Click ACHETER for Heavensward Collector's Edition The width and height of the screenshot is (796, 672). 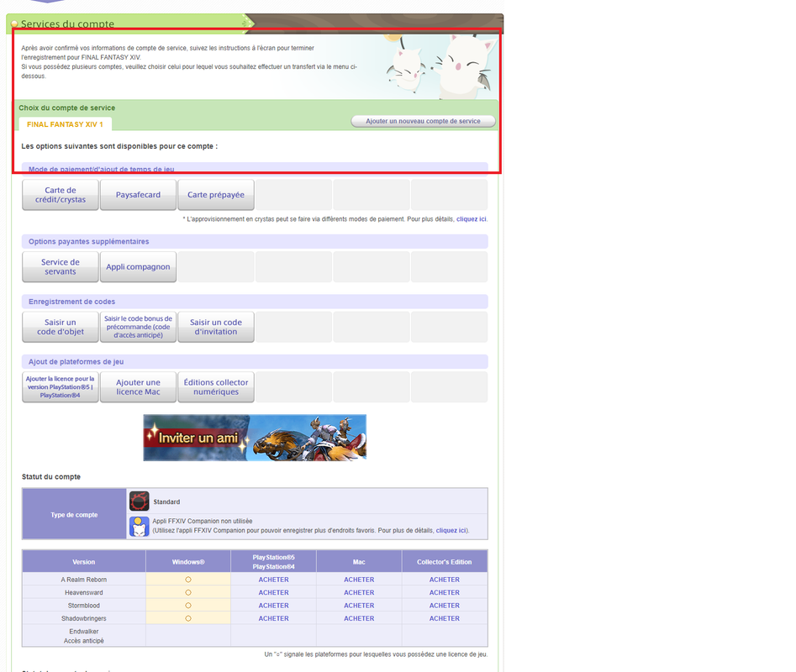444,592
